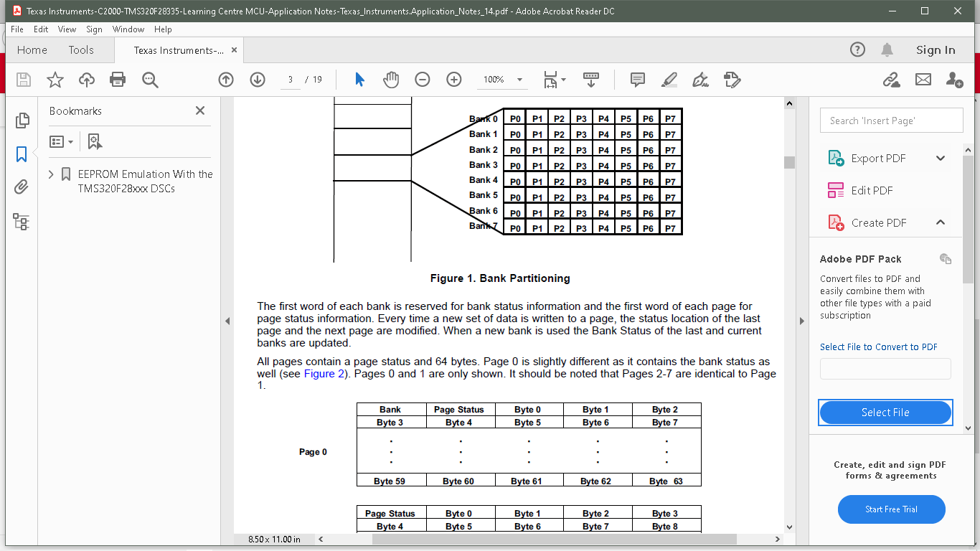This screenshot has height=551, width=980.
Task: Select the Hand tool in the toolbar
Action: coord(391,80)
